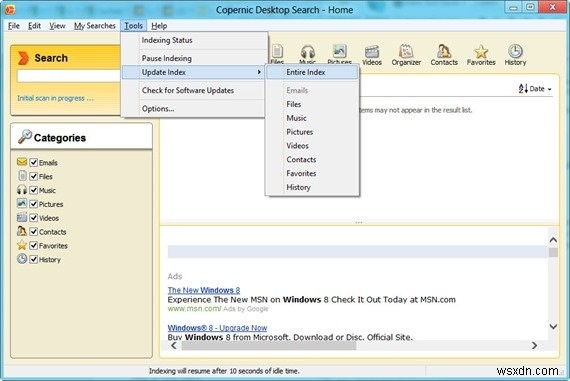Uncheck the Favorites category checkbox
Screen dimensions: 570x381
[33, 245]
